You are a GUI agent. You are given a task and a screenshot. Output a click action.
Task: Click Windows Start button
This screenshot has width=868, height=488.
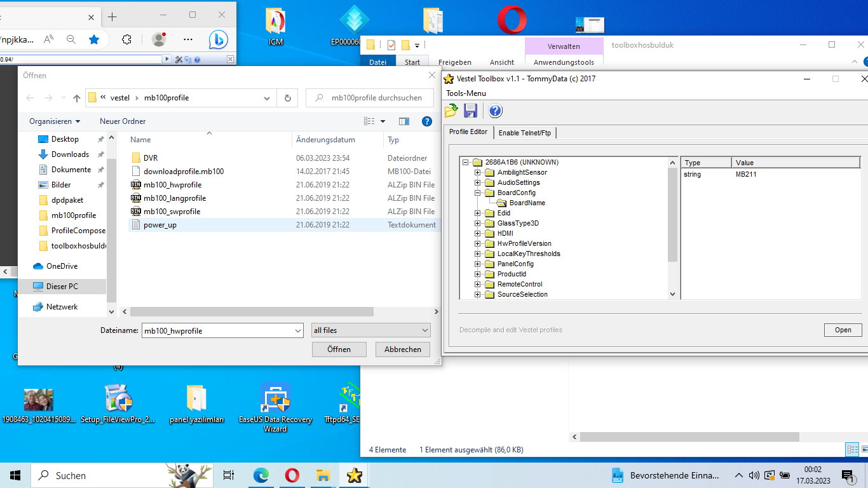tap(15, 475)
